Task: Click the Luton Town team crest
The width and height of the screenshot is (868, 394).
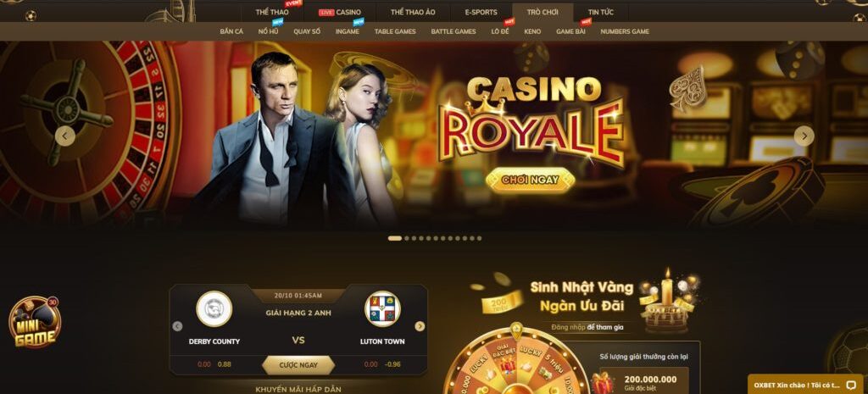Action: [382, 308]
